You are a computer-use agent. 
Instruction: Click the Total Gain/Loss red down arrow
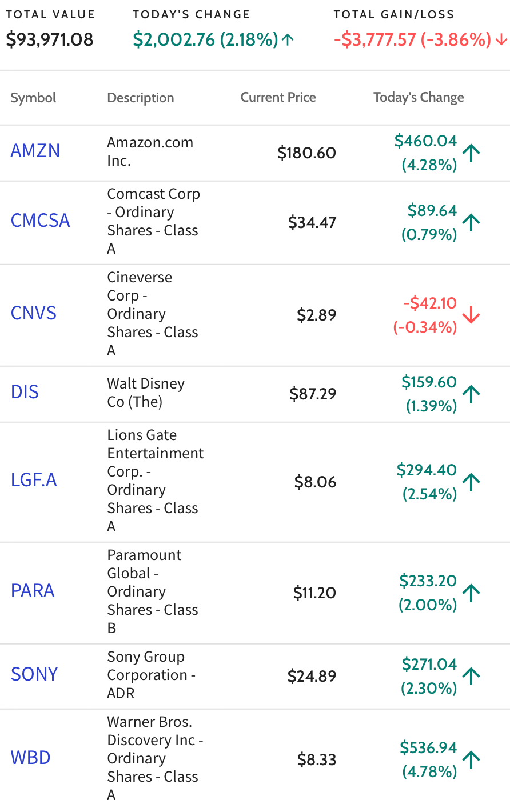(501, 39)
